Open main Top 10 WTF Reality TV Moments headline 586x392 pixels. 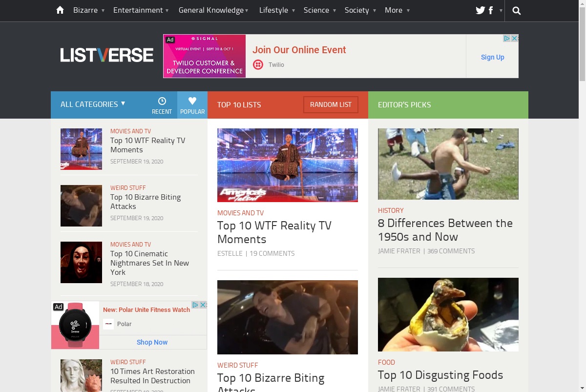pos(274,232)
